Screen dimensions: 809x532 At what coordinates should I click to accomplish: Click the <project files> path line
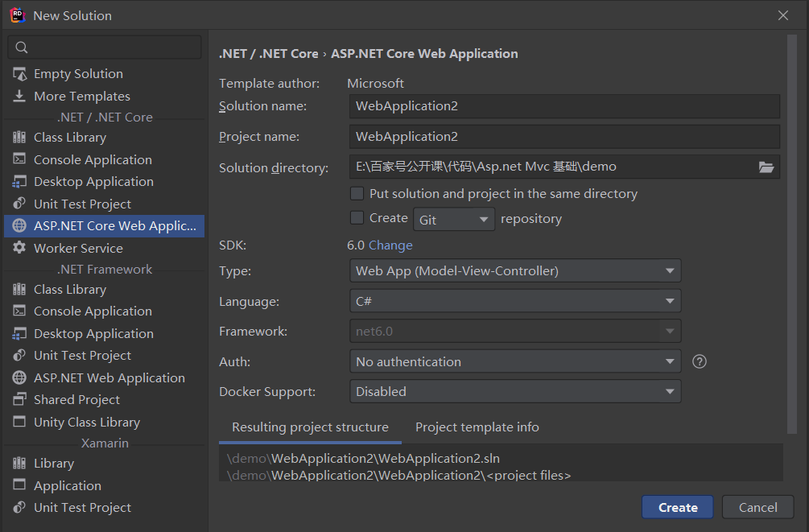click(398, 475)
